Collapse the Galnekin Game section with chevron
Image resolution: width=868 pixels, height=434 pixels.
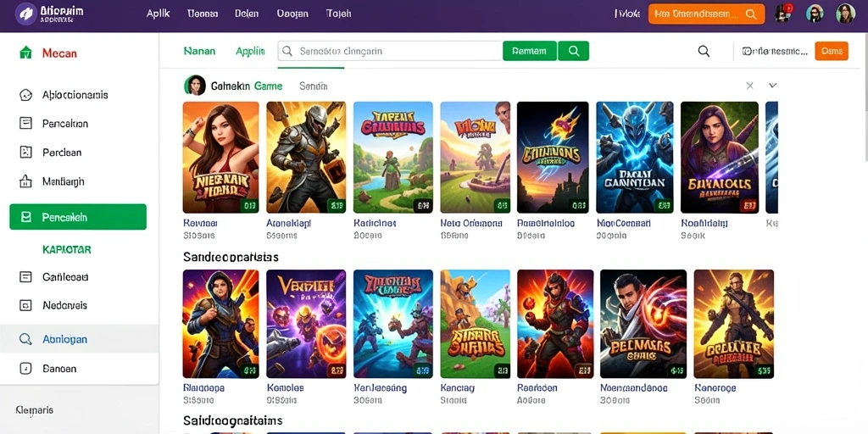[x=773, y=86]
